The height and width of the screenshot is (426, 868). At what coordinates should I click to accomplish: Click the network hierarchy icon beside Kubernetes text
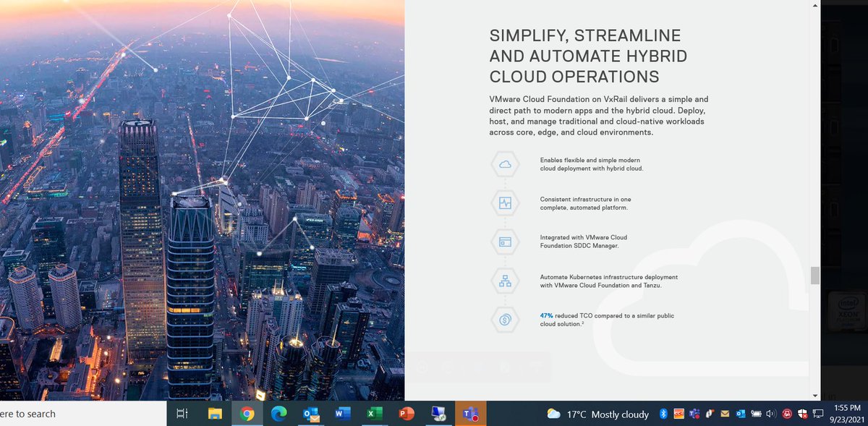[505, 281]
